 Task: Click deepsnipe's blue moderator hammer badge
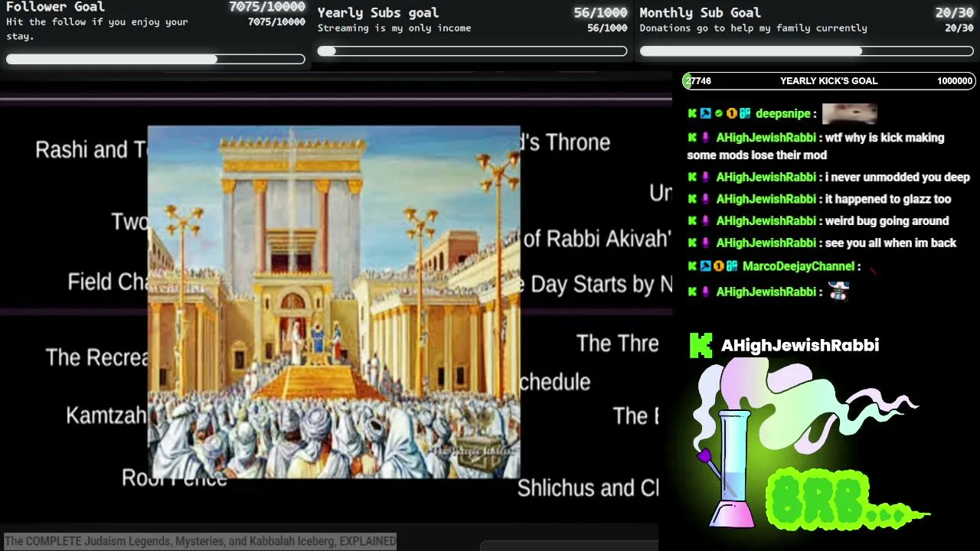tap(706, 113)
